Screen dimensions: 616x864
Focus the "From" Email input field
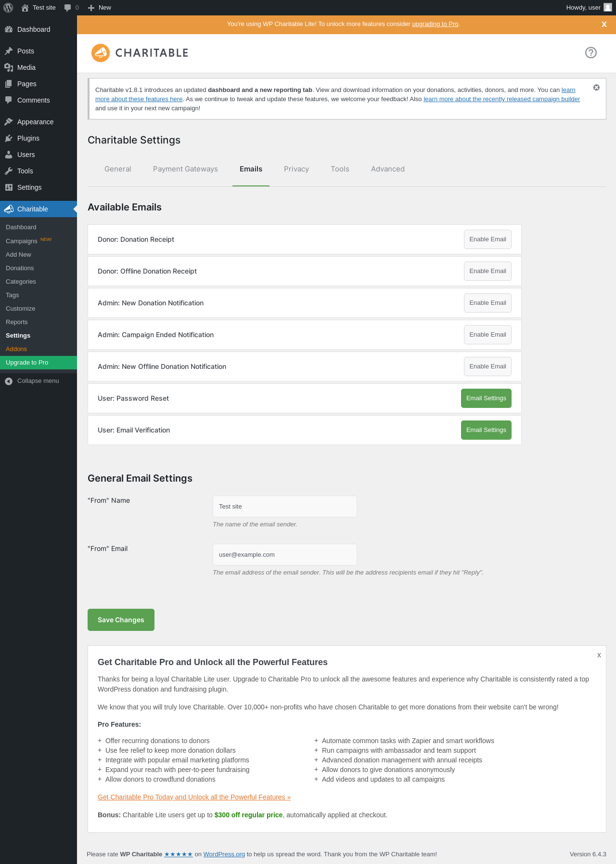pos(285,555)
